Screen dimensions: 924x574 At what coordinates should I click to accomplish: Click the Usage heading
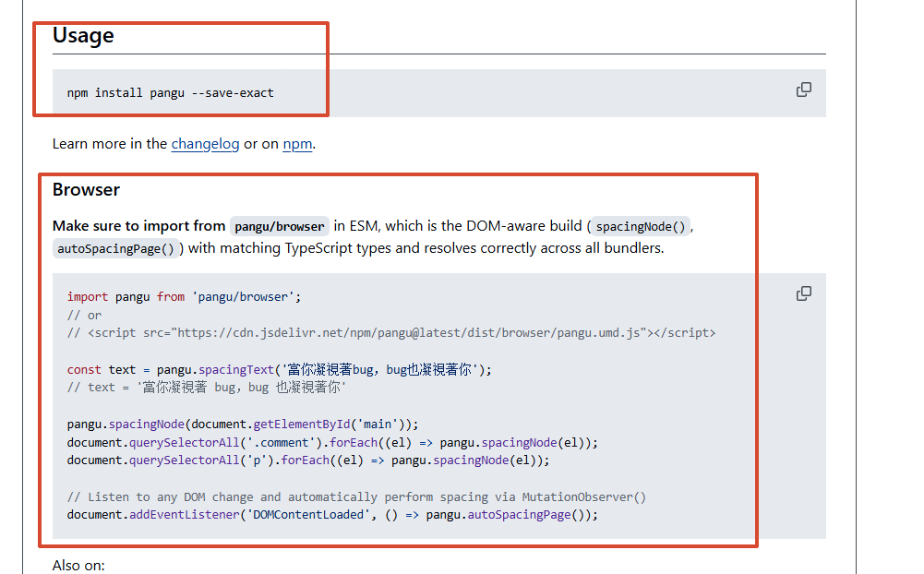click(x=83, y=35)
